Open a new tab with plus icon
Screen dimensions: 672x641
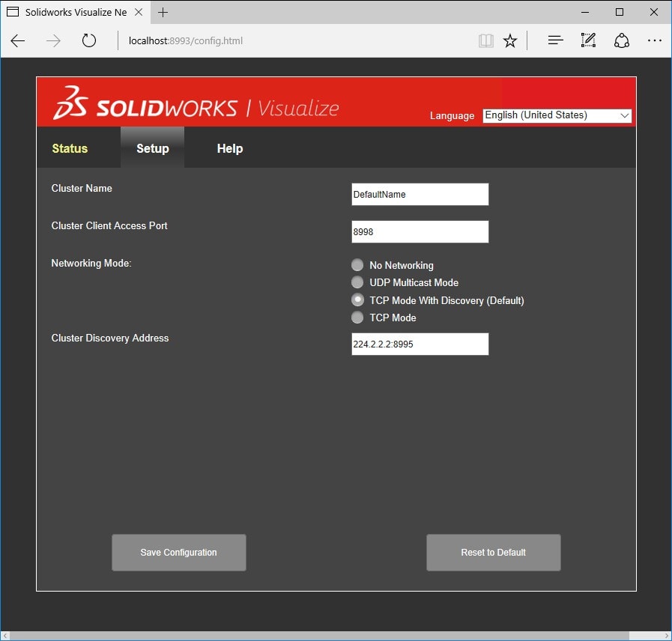163,13
